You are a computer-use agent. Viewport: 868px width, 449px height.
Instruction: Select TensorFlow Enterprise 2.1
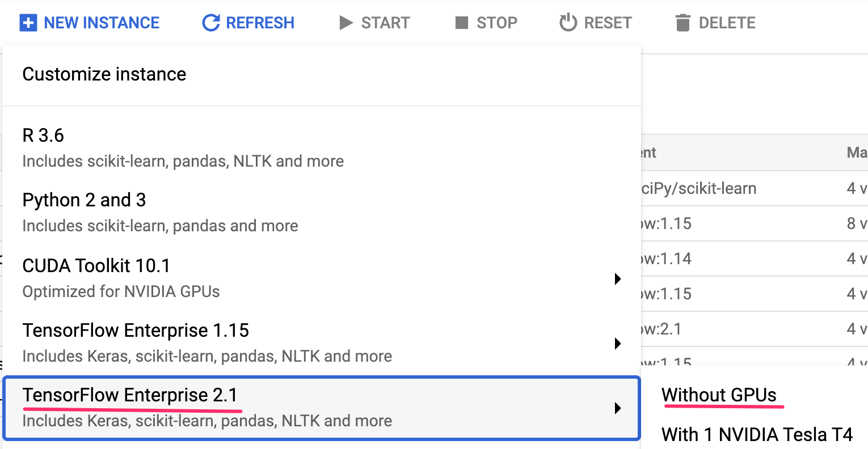(130, 395)
